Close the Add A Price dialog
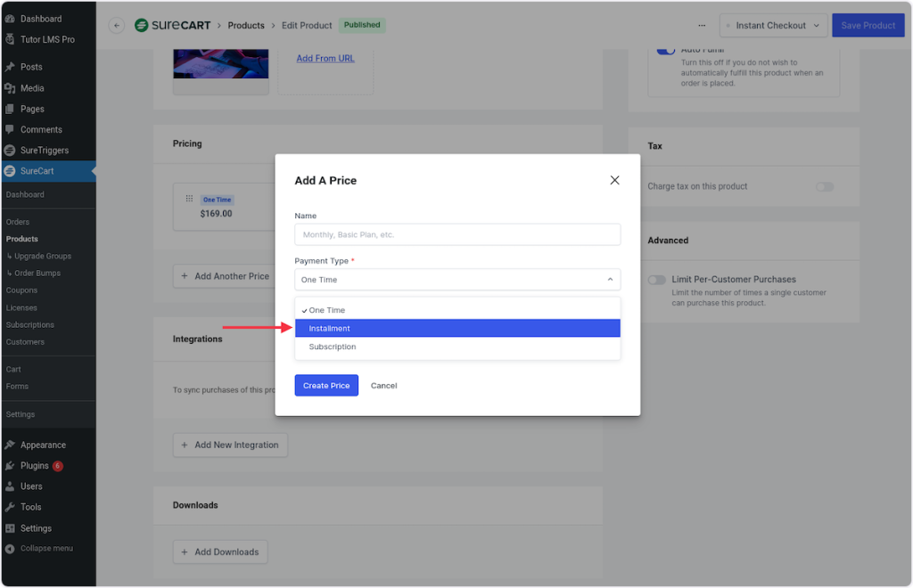Screen dimensions: 913x588 614,180
